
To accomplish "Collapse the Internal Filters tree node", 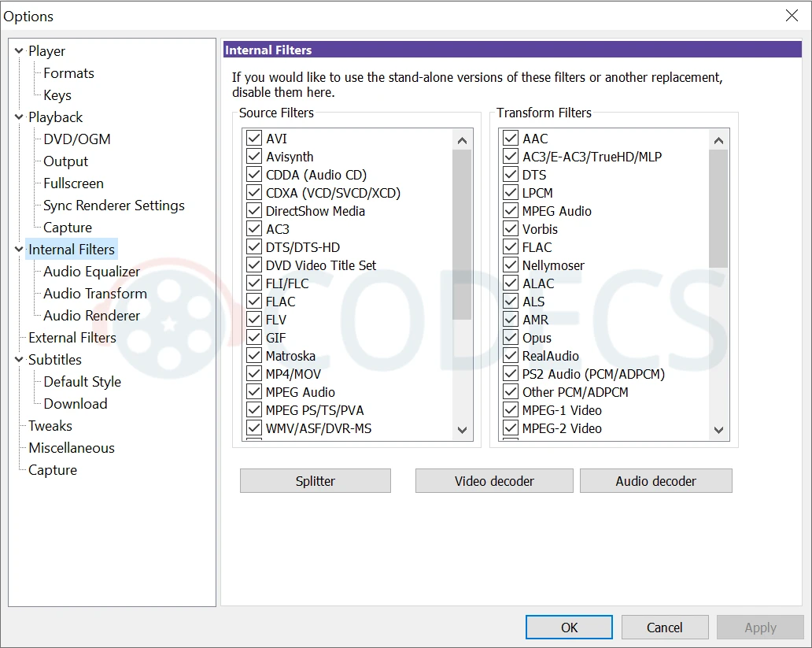I will click(x=19, y=250).
